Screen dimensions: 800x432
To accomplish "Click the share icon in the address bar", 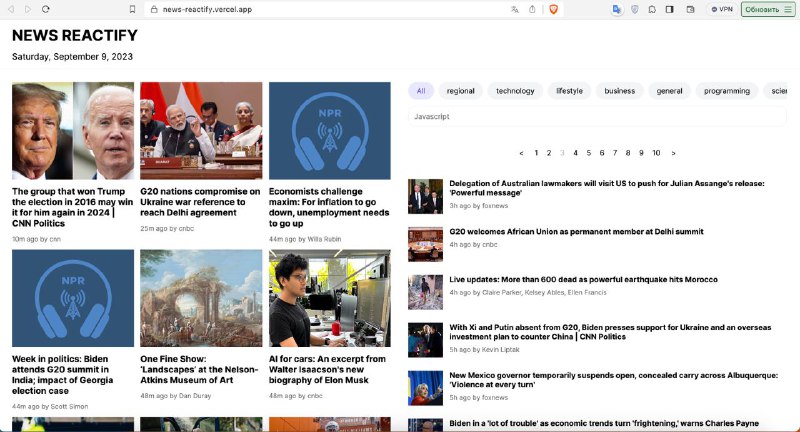I will point(532,9).
